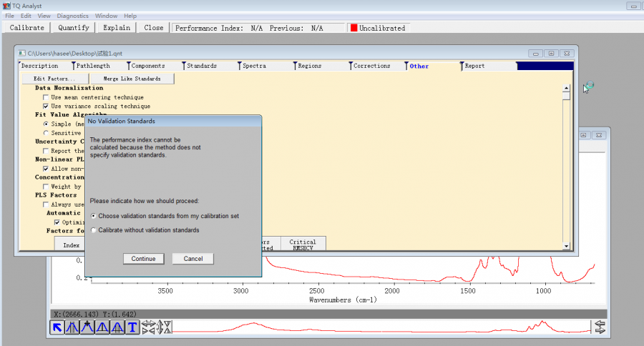
Task: Select the arrow selection tool
Action: [57, 327]
